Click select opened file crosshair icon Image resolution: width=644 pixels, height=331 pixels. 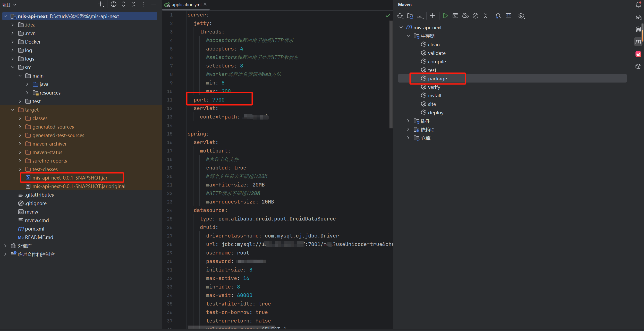113,4
